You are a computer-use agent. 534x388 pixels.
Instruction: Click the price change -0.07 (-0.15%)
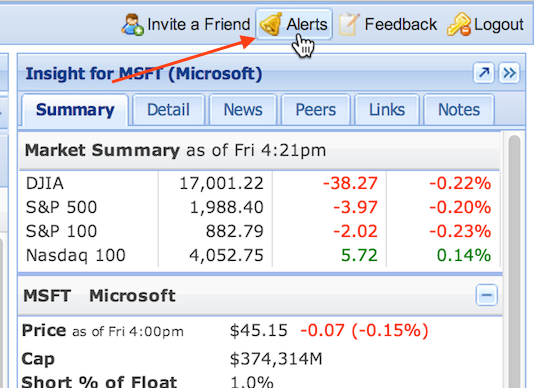[x=364, y=330]
